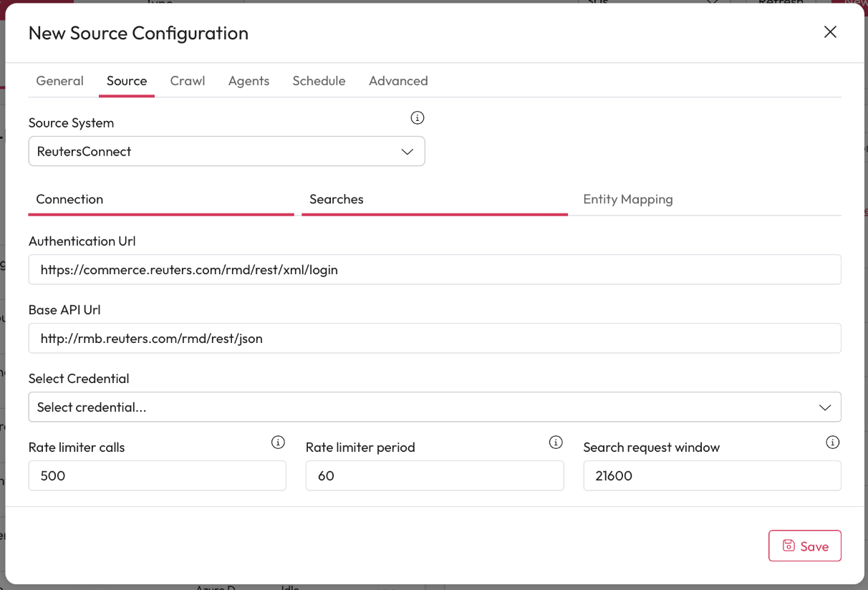
Task: Open the Crawl tab
Action: click(188, 81)
